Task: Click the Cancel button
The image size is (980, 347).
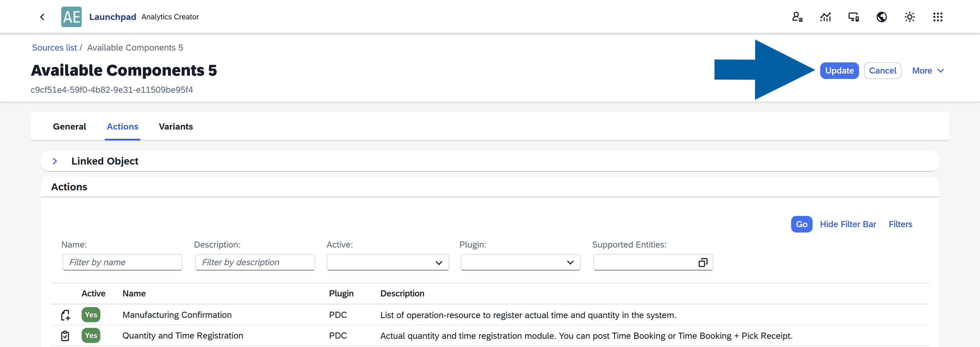Action: (x=882, y=71)
